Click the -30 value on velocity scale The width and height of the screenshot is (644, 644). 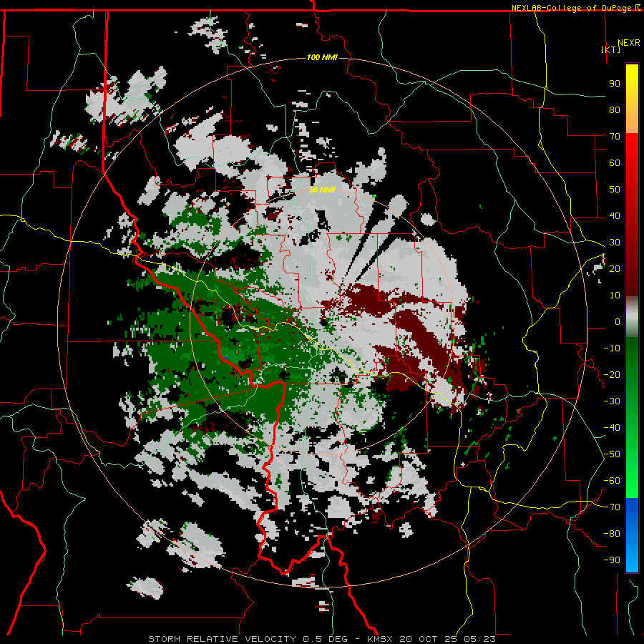pyautogui.click(x=612, y=401)
